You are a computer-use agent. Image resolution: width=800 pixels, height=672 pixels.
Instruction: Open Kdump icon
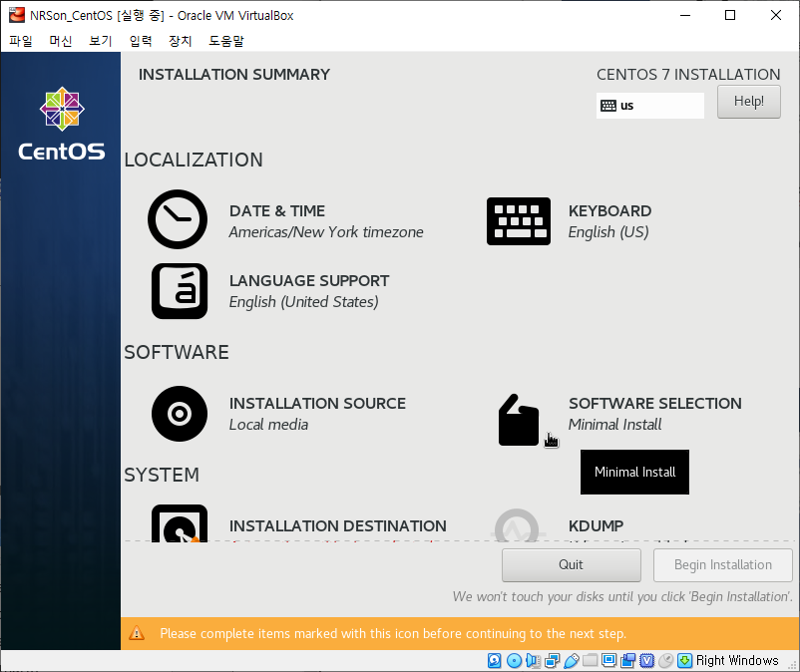coord(517,525)
